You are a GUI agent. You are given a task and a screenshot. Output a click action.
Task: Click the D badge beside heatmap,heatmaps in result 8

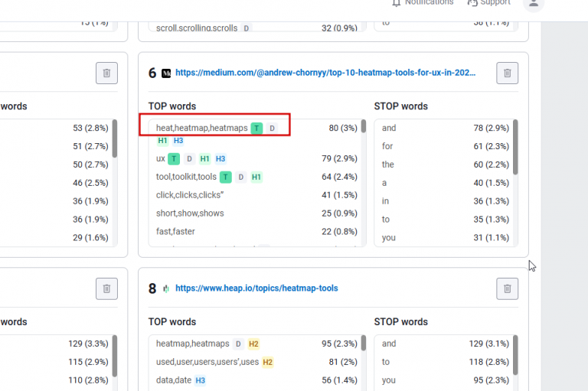pos(238,344)
